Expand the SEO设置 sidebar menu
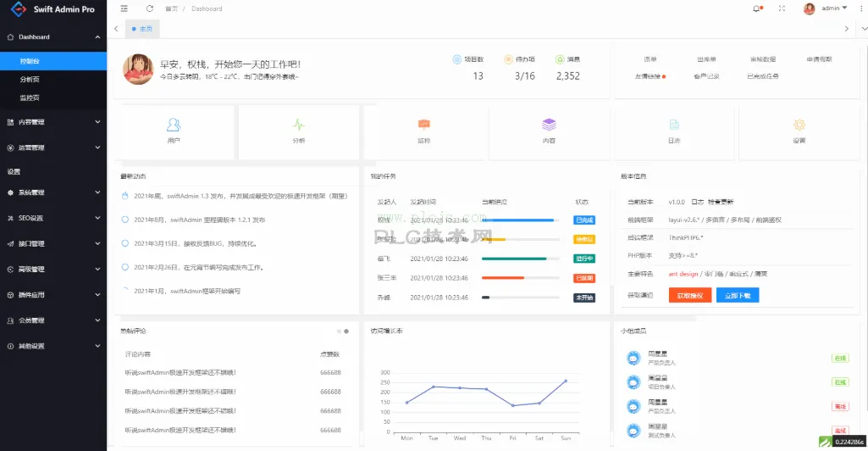The height and width of the screenshot is (451, 868). pyautogui.click(x=97, y=219)
